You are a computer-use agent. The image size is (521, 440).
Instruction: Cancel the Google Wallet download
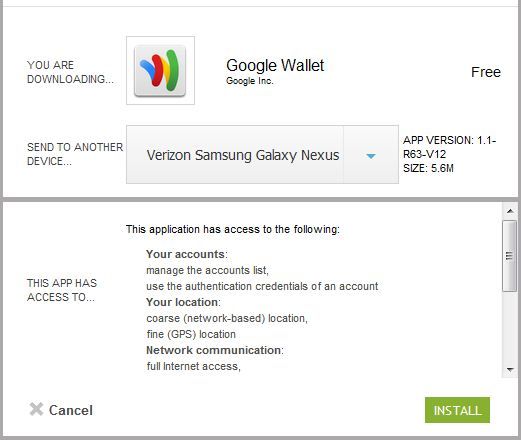point(61,410)
